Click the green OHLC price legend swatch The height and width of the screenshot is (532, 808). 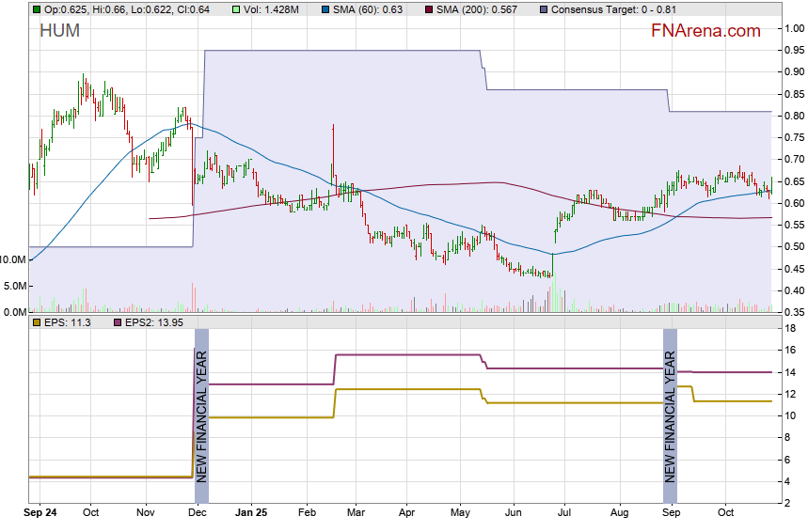pyautogui.click(x=36, y=8)
